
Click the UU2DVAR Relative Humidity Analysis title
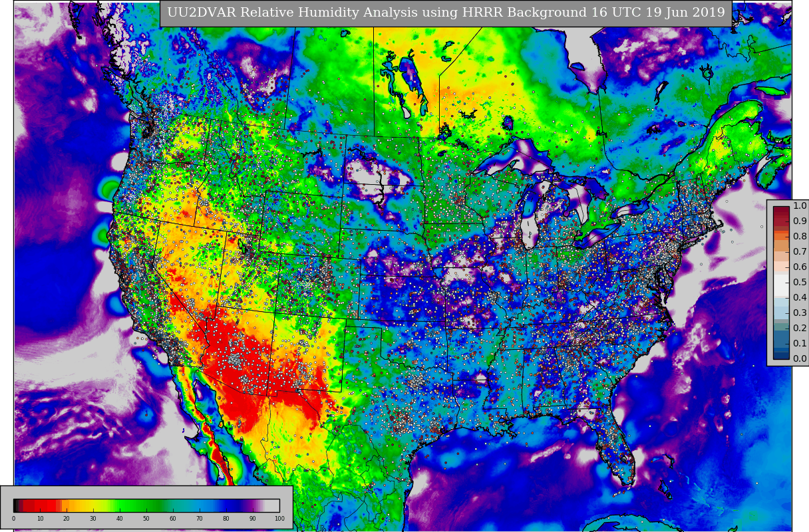tap(446, 13)
